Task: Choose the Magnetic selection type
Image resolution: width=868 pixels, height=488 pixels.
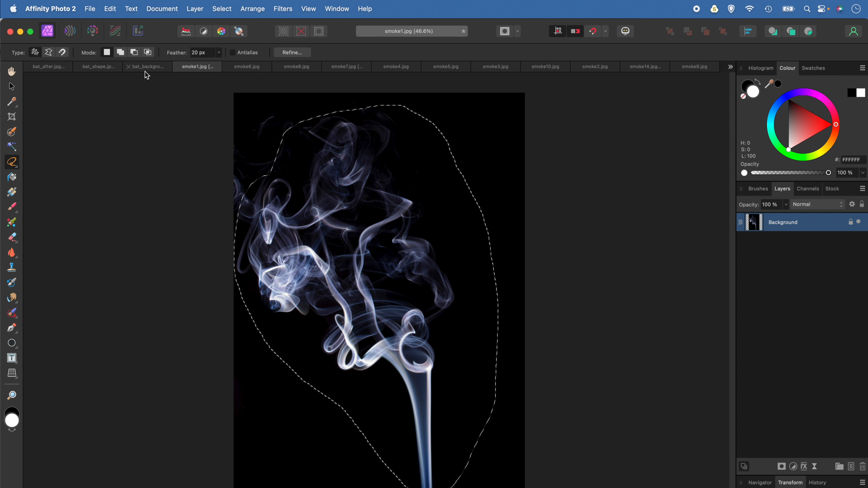Action: pos(62,52)
